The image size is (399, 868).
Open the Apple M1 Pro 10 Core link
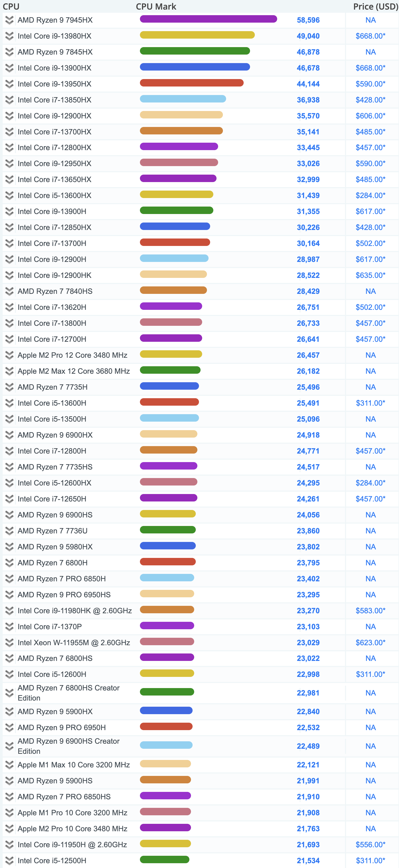tap(72, 813)
